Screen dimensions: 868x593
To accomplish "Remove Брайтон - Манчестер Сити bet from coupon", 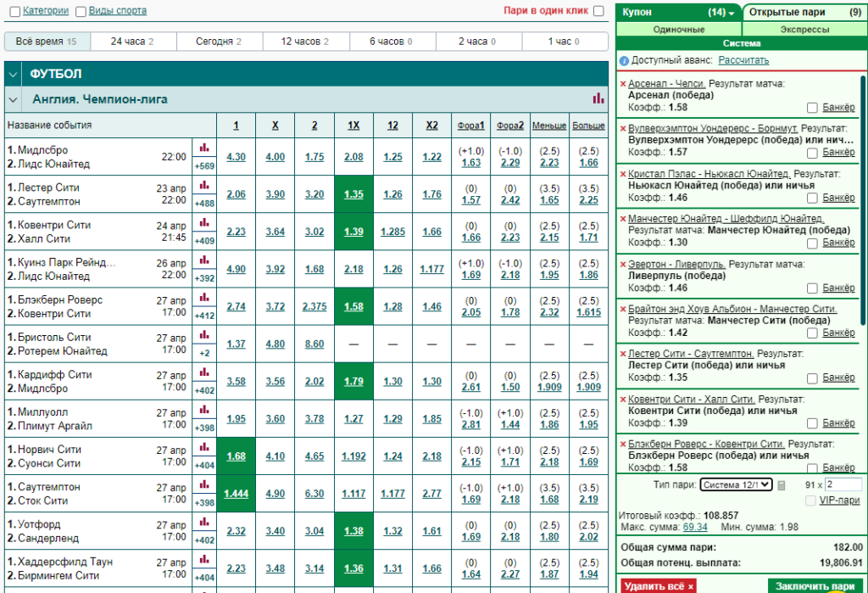I will pyautogui.click(x=623, y=310).
